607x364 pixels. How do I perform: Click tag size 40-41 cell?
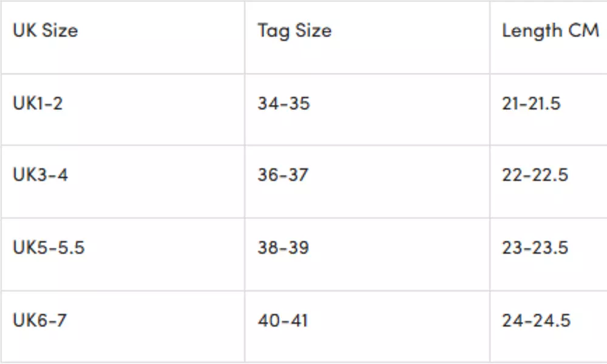[x=283, y=320]
